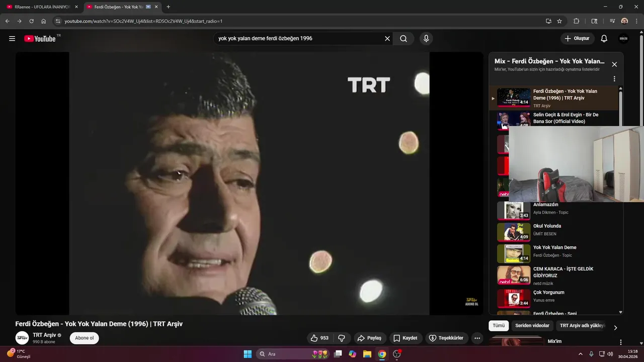
Task: Run search with the magnifier button
Action: (404, 39)
